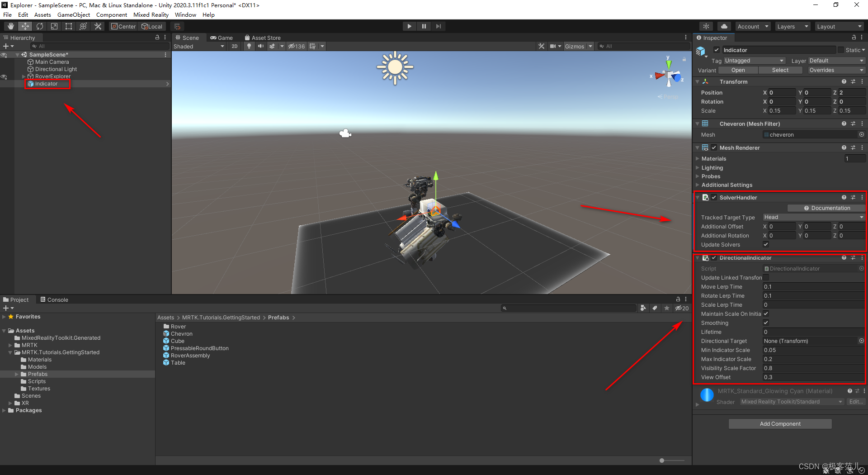868x475 pixels.
Task: Start Play mode
Action: coord(409,26)
